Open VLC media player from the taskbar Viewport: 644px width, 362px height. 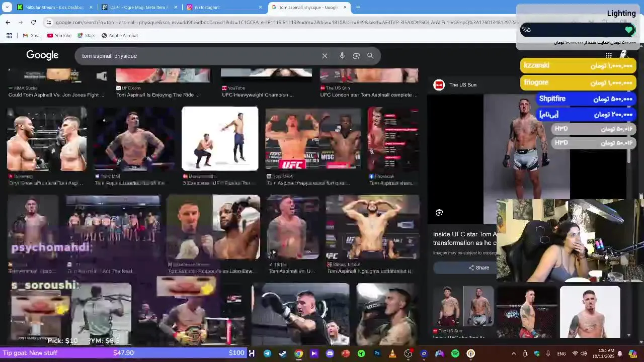(392, 353)
